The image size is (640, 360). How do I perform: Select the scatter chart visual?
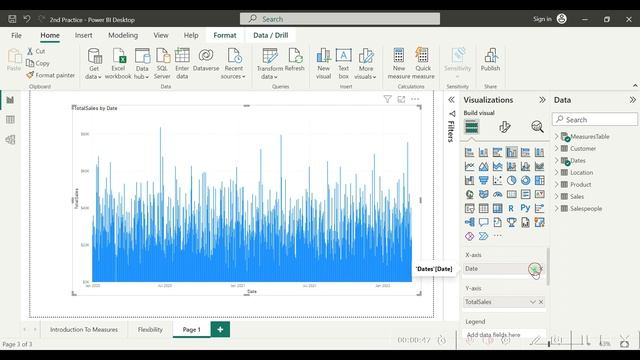497,180
